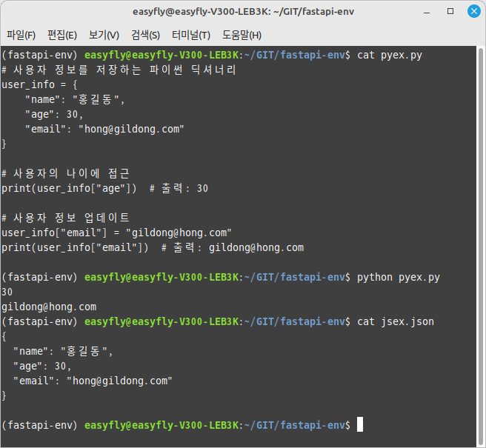The image size is (486, 448).
Task: Click the 'cat jsex.json' command text
Action: [x=396, y=321]
